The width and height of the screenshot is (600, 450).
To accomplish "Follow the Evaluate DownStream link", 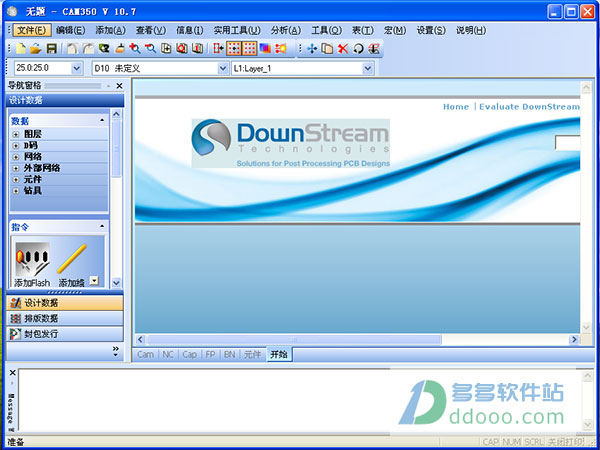I will tap(529, 107).
